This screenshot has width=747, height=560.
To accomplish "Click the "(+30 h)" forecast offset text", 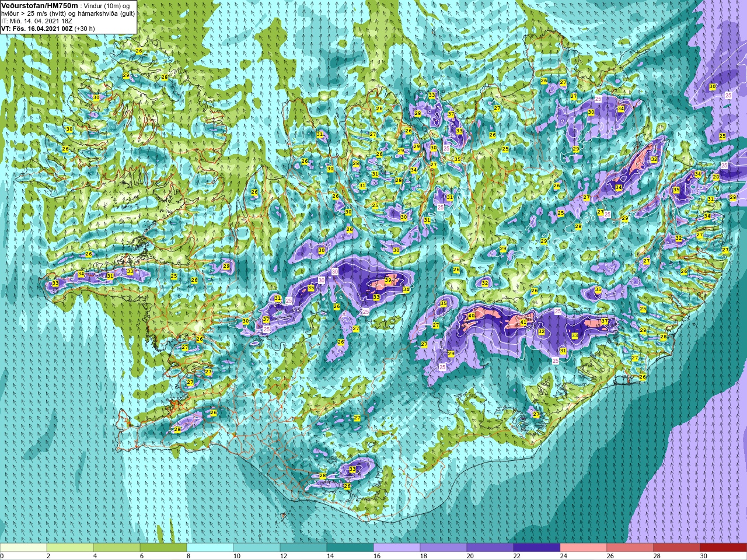I will point(85,28).
